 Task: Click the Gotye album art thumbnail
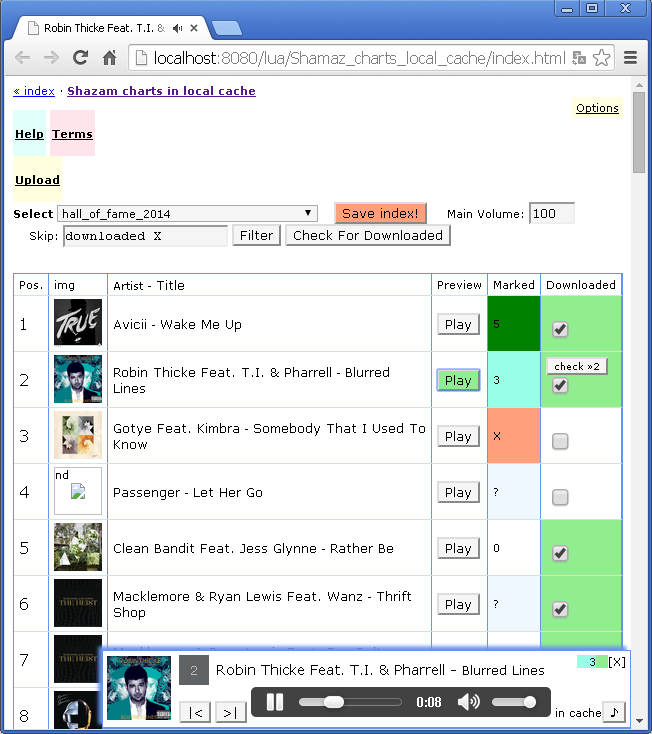click(x=78, y=435)
